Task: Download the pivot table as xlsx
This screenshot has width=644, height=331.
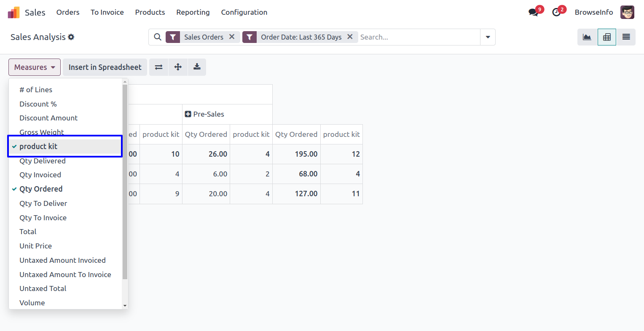Action: coord(197,67)
